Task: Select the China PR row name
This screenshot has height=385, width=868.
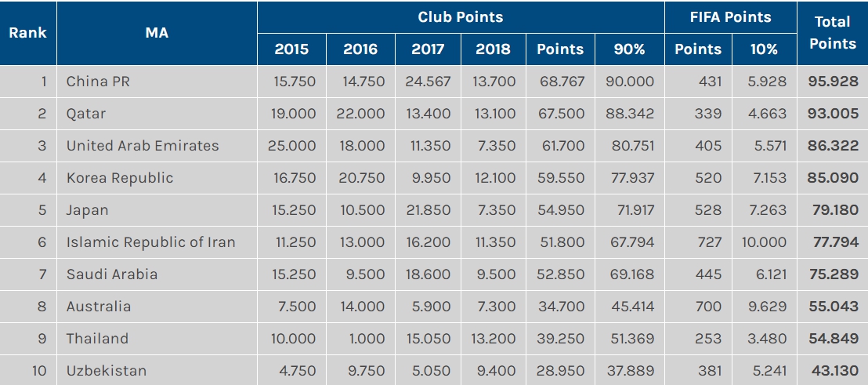Action: coord(98,82)
